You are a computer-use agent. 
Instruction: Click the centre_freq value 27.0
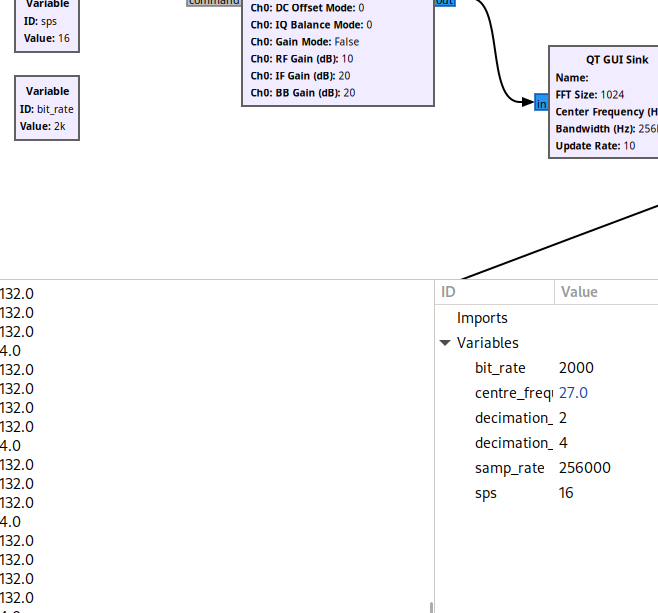tap(573, 393)
